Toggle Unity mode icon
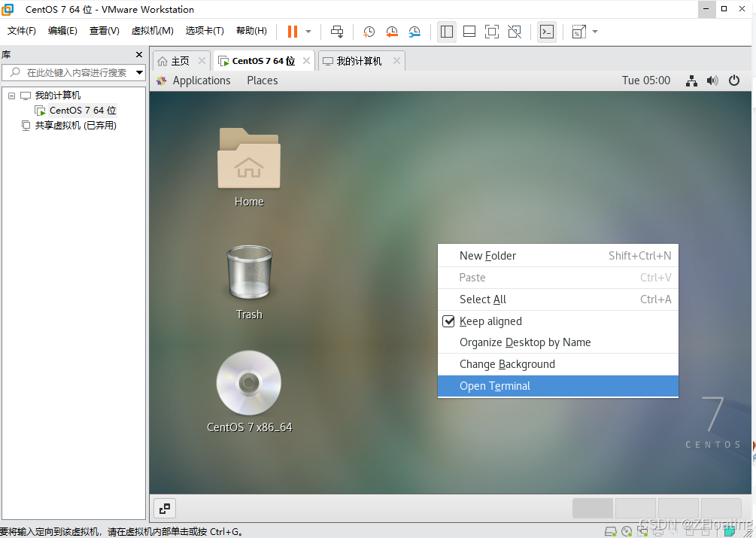Screen dimensions: 756x538 515,32
